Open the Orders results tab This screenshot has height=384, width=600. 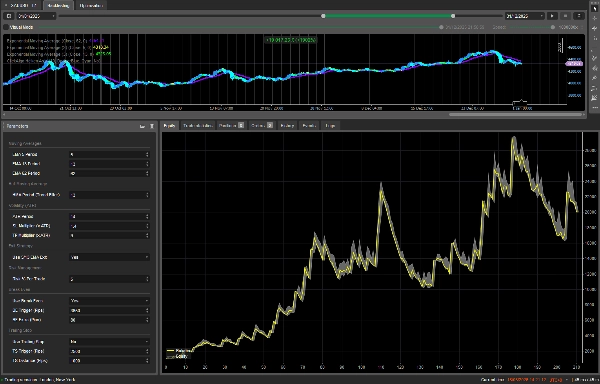262,125
